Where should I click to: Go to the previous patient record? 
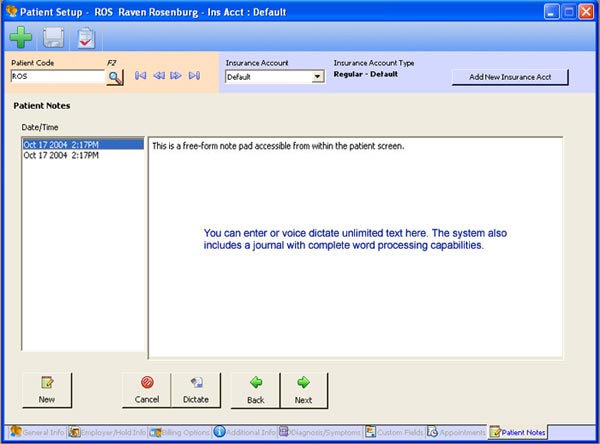pos(158,76)
